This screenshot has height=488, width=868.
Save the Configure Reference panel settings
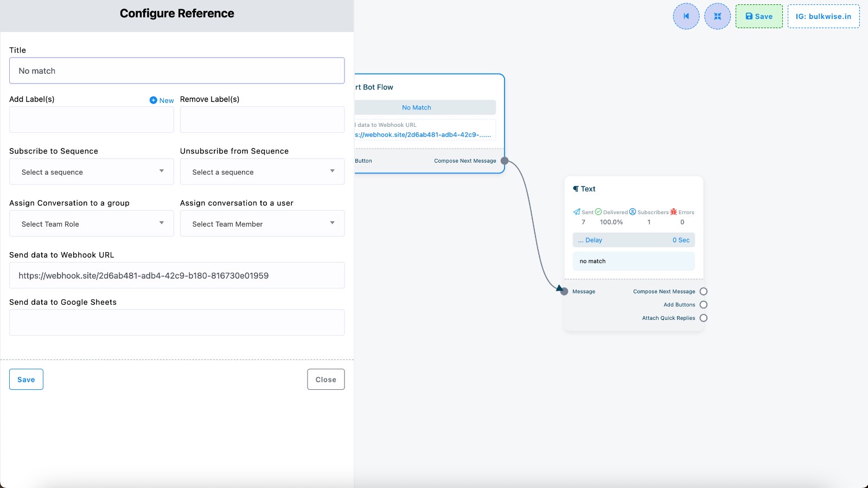[x=26, y=380]
